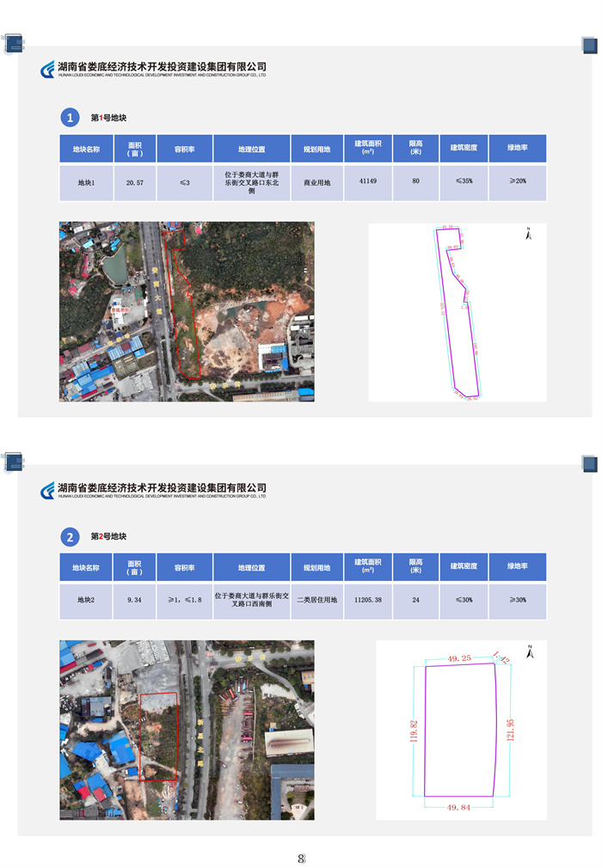
Task: Select area value 20.57
Action: tap(134, 183)
